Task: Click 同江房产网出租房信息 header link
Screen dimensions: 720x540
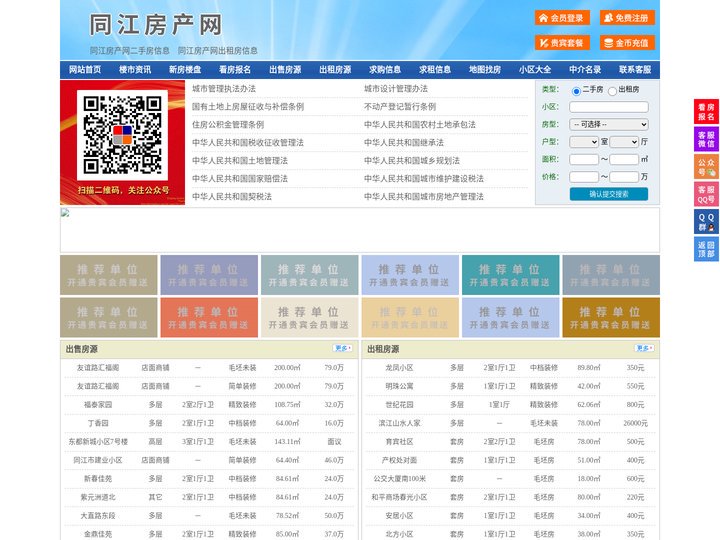Action: [x=218, y=51]
